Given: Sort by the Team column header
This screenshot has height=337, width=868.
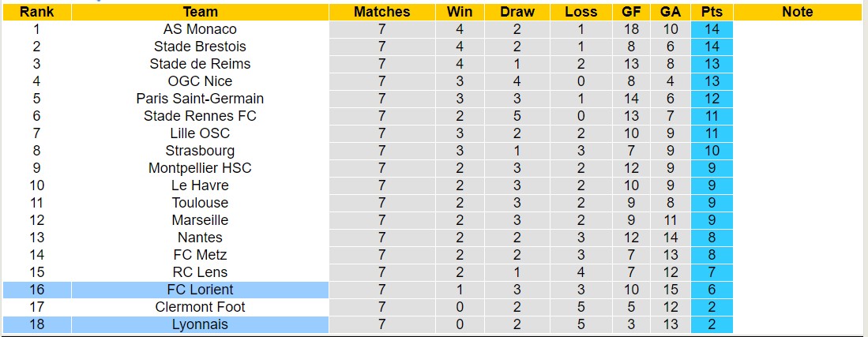Looking at the screenshot, I should click(200, 12).
